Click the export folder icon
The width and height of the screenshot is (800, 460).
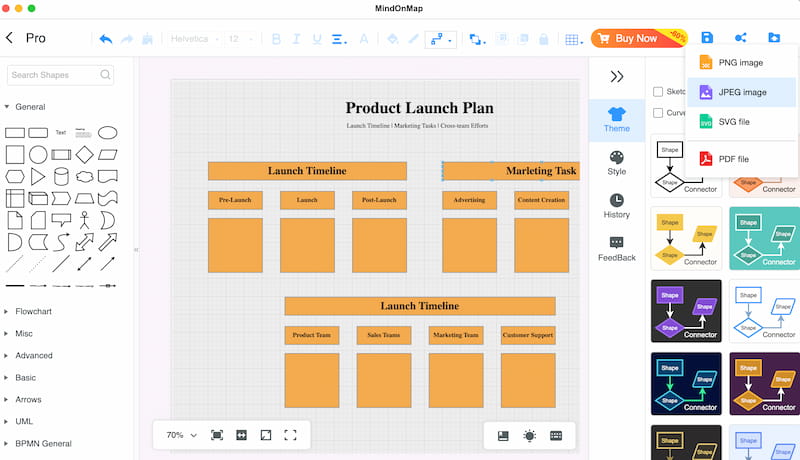click(774, 37)
